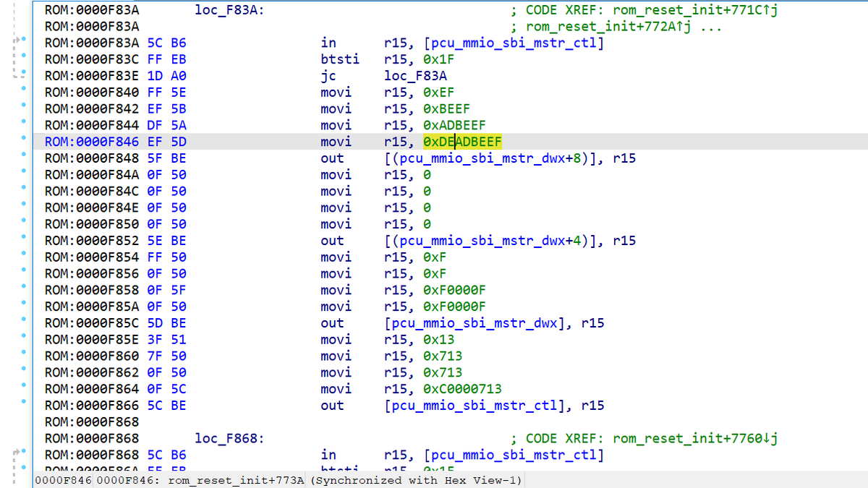868x488 pixels.
Task: Click pcu_mmio_sbi_mstr_dwx+8 operand in out instruction
Action: [495, 158]
